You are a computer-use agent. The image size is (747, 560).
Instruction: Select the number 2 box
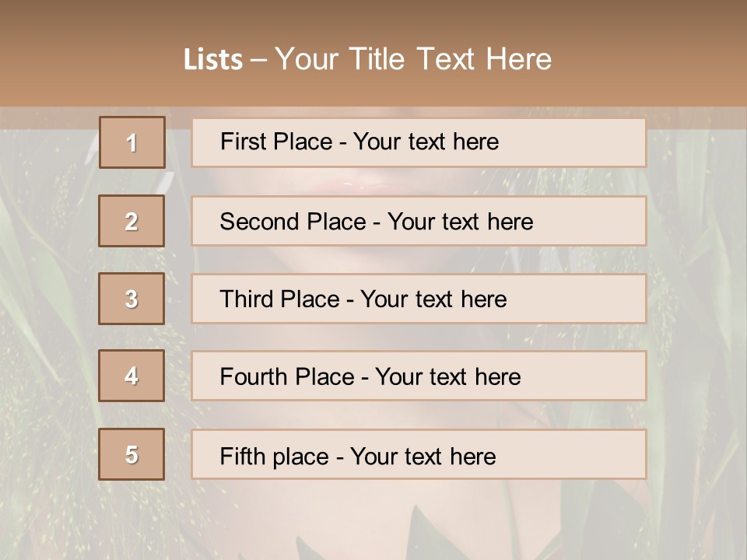click(x=132, y=221)
